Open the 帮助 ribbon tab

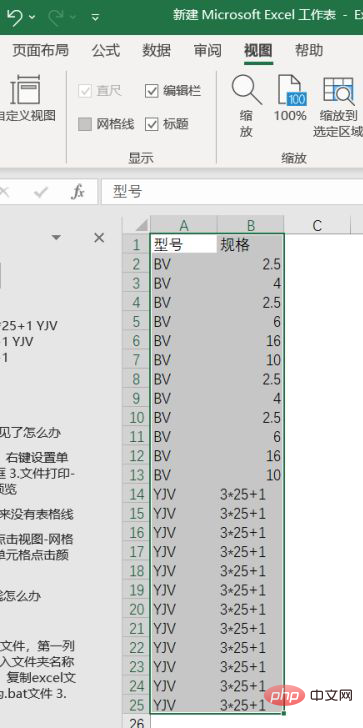309,50
